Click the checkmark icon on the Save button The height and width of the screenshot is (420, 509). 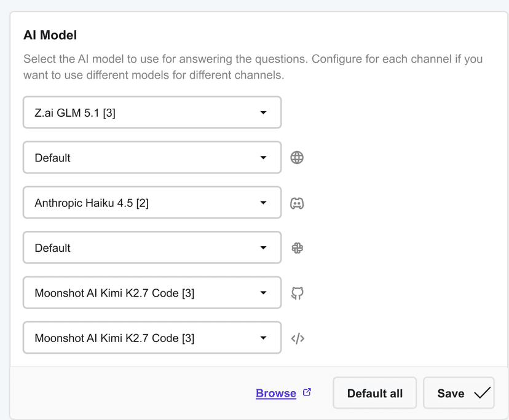click(482, 393)
